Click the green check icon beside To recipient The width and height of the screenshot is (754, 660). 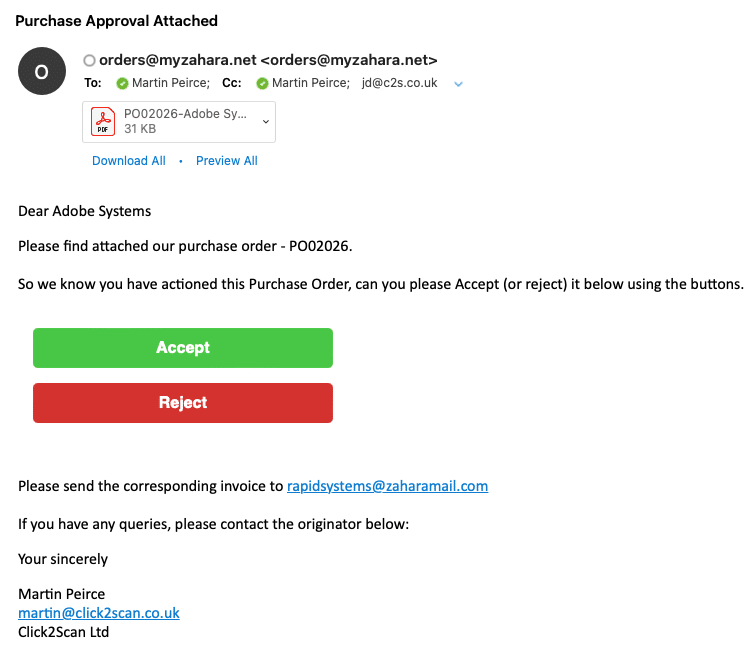[122, 84]
